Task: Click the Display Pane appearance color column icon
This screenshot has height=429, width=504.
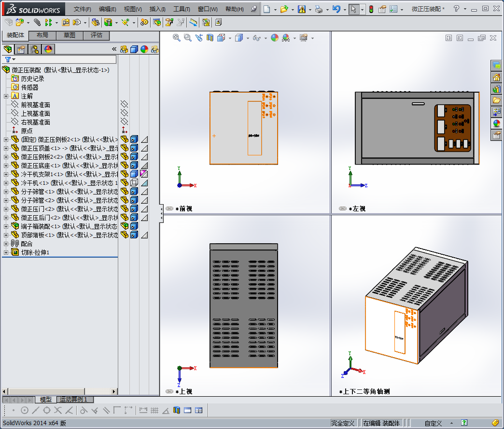Action: [x=144, y=49]
